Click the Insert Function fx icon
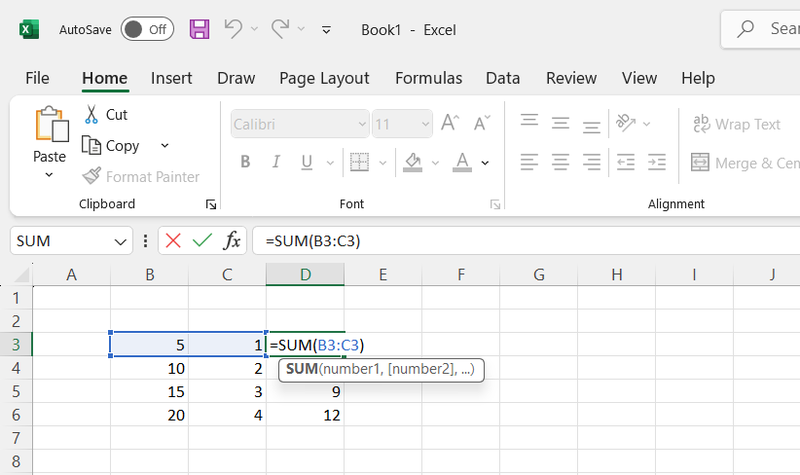800x475 pixels. pyautogui.click(x=232, y=240)
